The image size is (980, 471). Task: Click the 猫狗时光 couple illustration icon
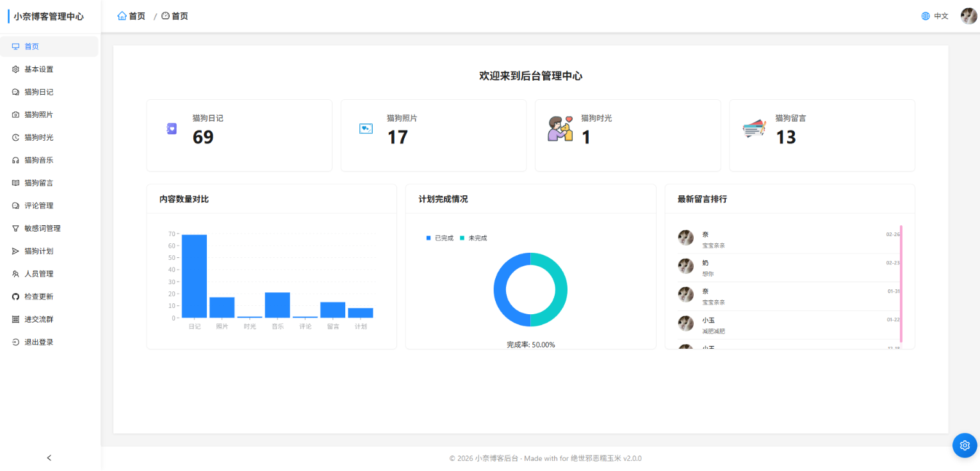(x=560, y=129)
